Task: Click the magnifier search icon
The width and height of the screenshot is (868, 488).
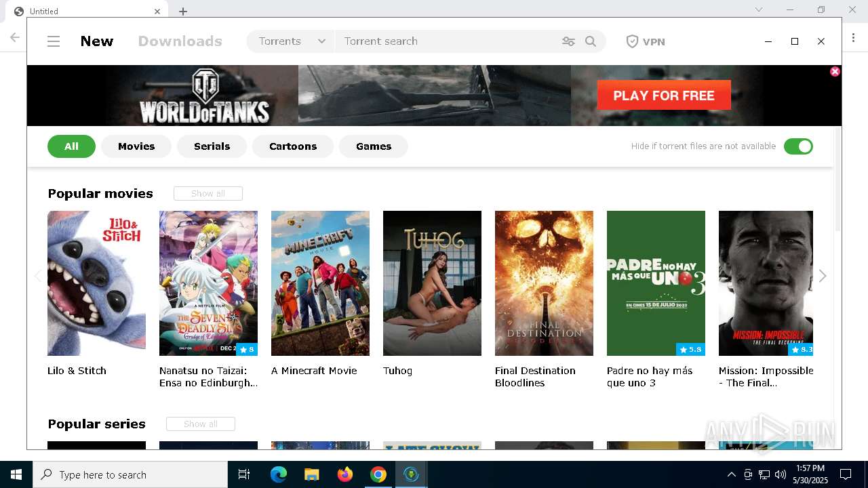Action: [x=591, y=41]
